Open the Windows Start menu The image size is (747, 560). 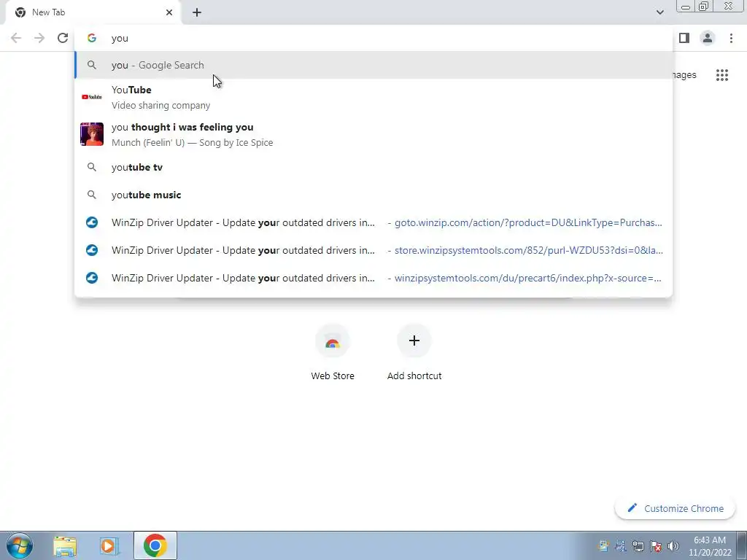(20, 545)
